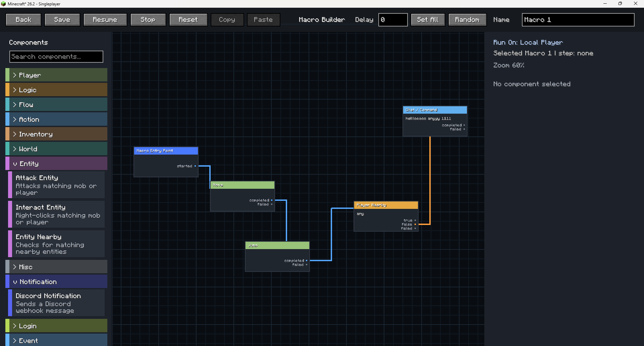Click the 'Run On: Local Player' text

[528, 43]
